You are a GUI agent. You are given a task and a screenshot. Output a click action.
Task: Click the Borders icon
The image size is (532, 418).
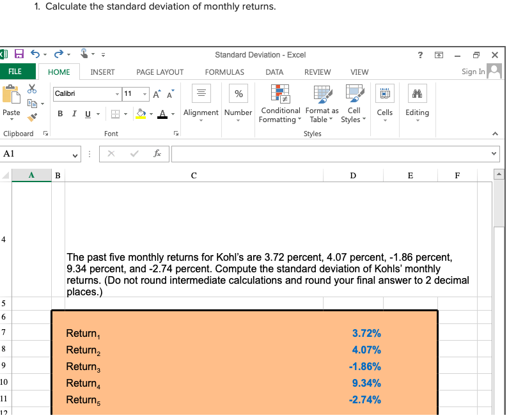click(x=115, y=114)
